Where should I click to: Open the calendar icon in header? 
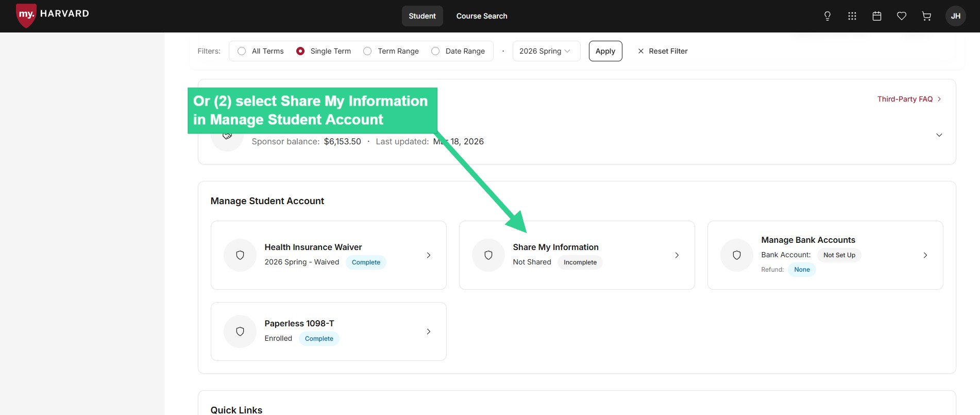[877, 16]
